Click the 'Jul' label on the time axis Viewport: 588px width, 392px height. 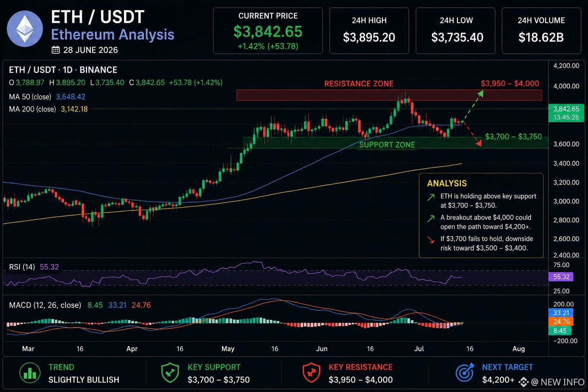pos(419,349)
